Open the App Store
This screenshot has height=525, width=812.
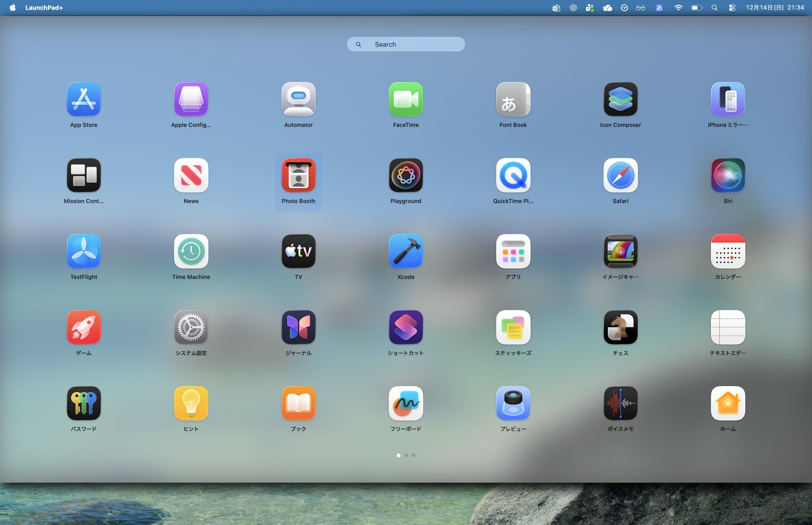[84, 99]
